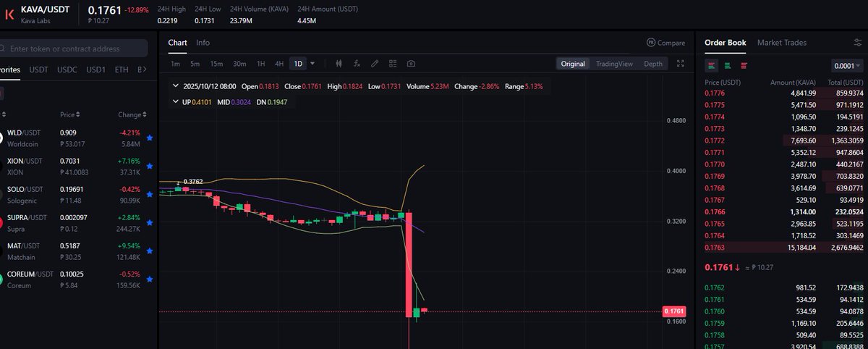Show bids-only green order book view
Image resolution: width=868 pixels, height=349 pixels.
tap(728, 65)
